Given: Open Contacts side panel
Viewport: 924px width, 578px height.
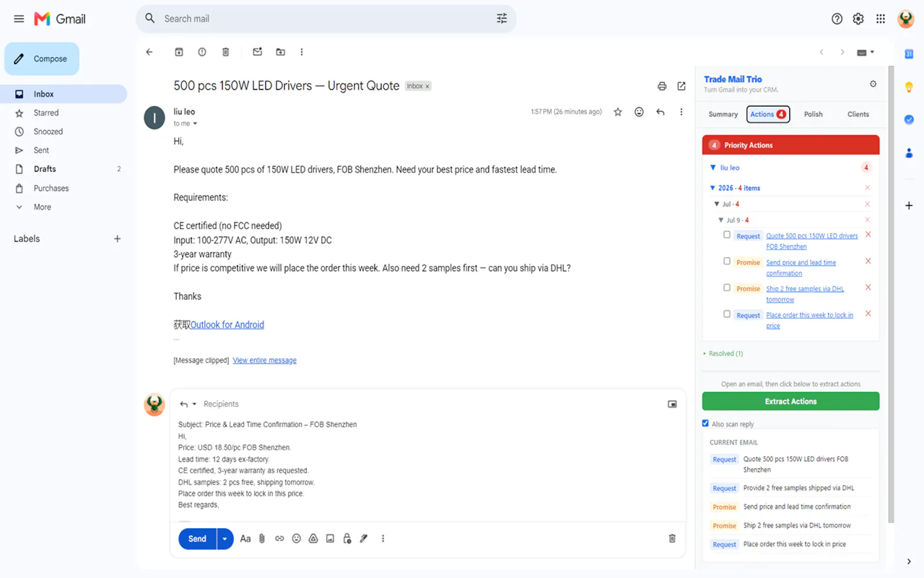Looking at the screenshot, I should pos(909,153).
